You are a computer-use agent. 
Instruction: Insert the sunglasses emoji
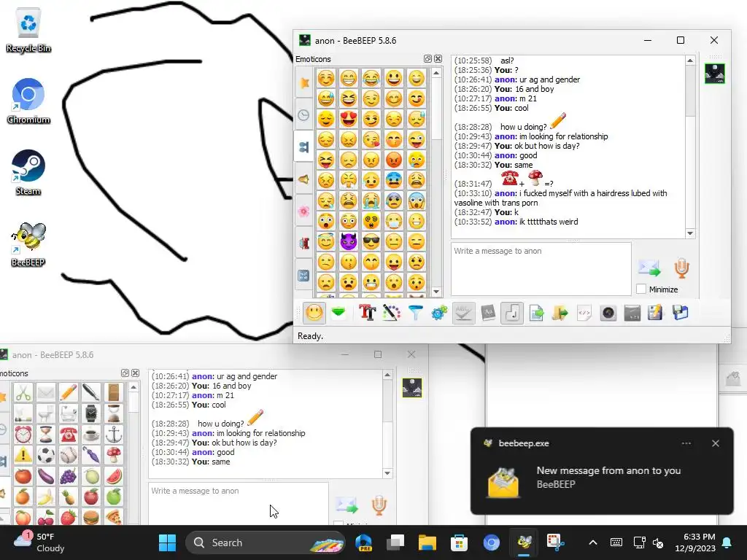point(371,241)
